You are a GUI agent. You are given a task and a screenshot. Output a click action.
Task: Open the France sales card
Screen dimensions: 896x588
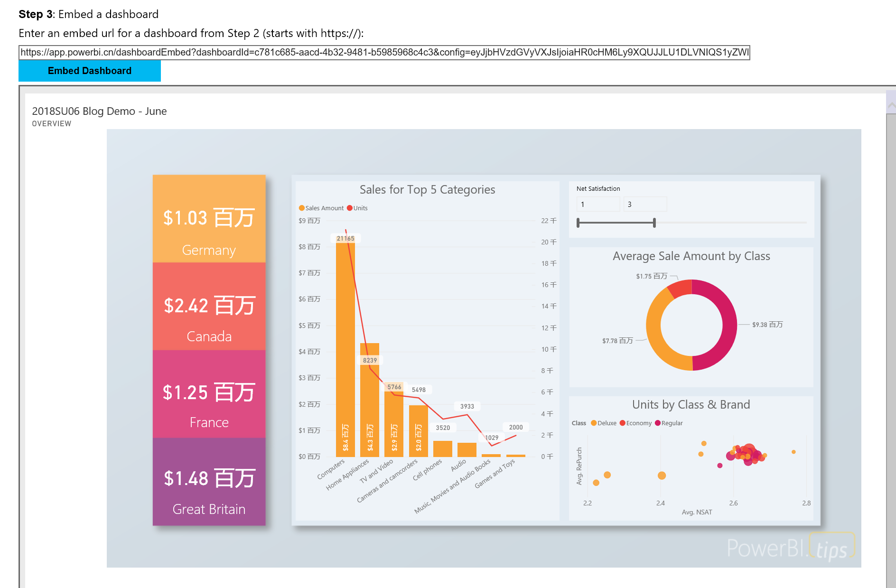[209, 394]
